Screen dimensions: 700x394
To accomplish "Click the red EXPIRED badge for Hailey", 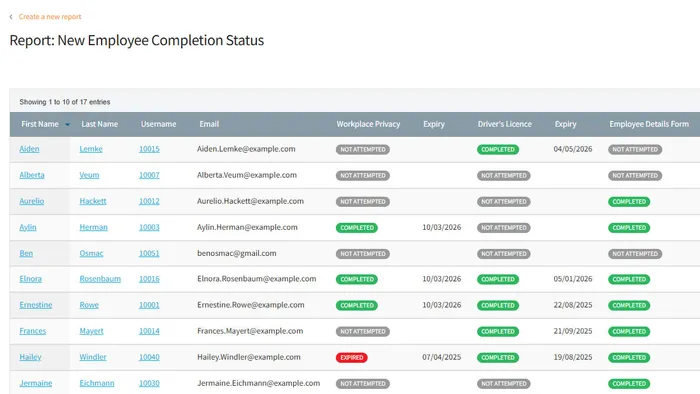I will coord(352,357).
